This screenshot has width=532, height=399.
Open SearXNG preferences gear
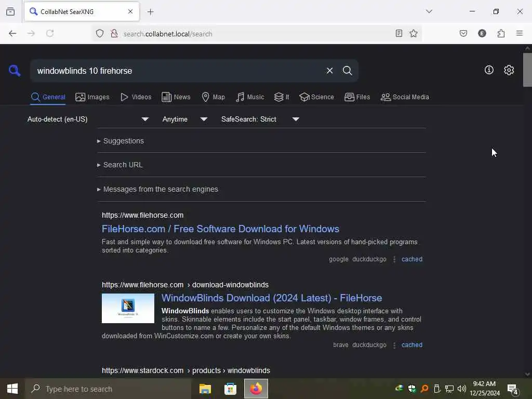509,70
